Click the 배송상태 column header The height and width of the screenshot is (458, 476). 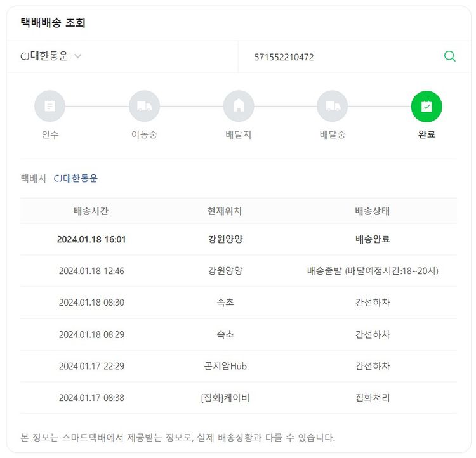point(373,211)
